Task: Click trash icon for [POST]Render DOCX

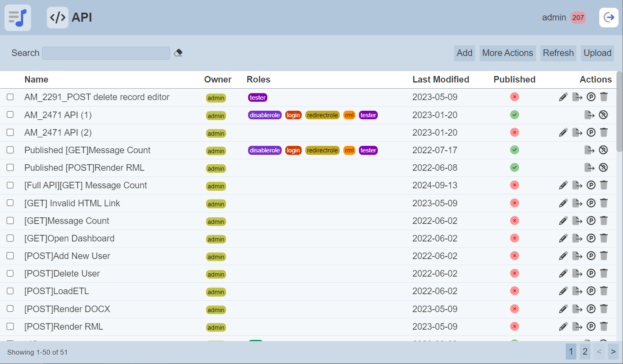Action: 604,309
